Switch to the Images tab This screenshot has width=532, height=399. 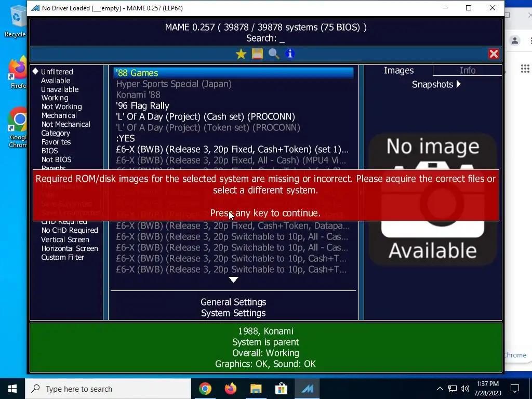pyautogui.click(x=398, y=70)
